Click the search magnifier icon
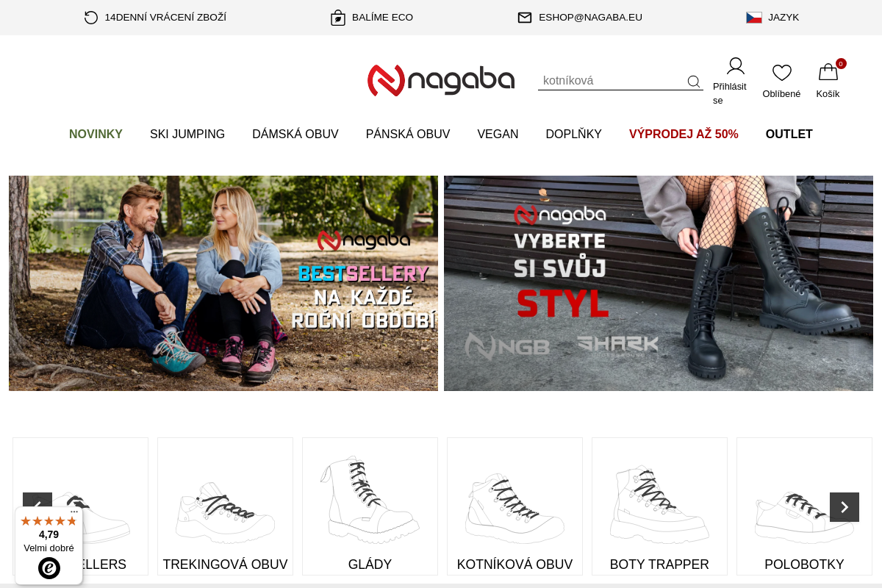 [694, 82]
